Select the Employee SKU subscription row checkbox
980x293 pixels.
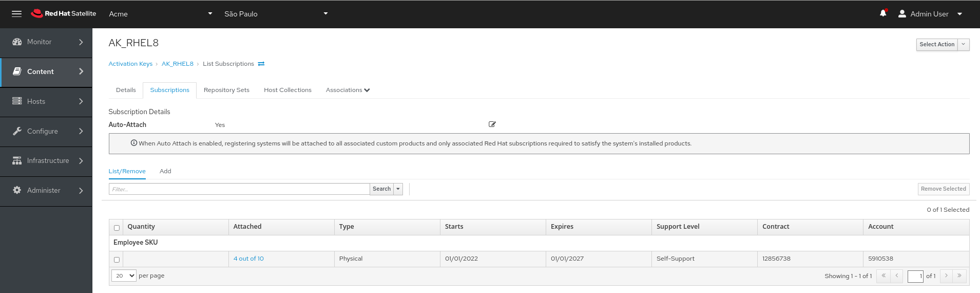click(x=117, y=260)
